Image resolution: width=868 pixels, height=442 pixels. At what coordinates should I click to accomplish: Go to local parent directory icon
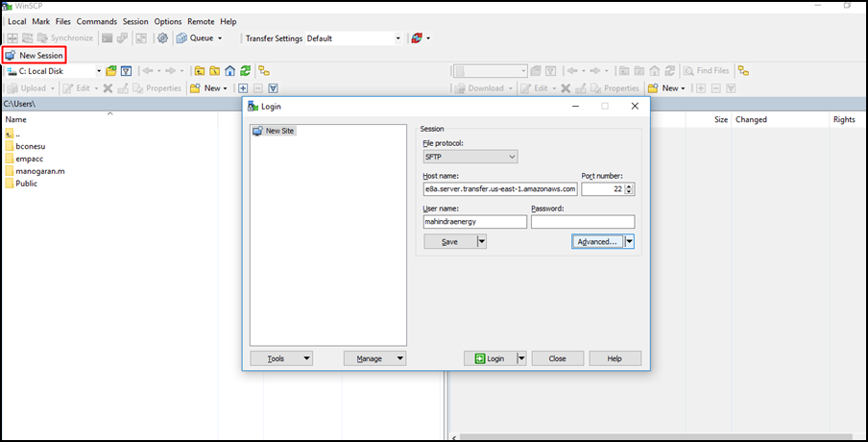(200, 71)
